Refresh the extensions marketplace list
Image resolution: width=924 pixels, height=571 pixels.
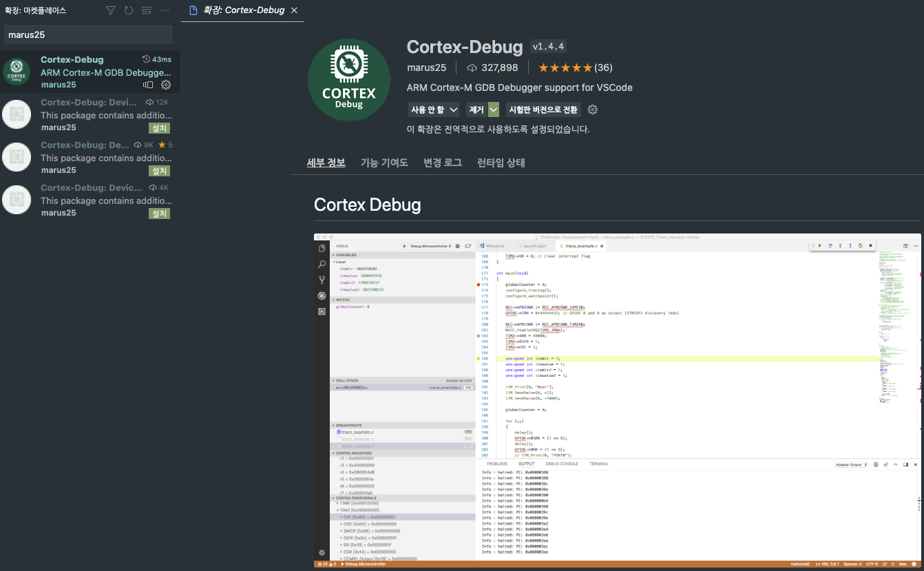click(129, 11)
